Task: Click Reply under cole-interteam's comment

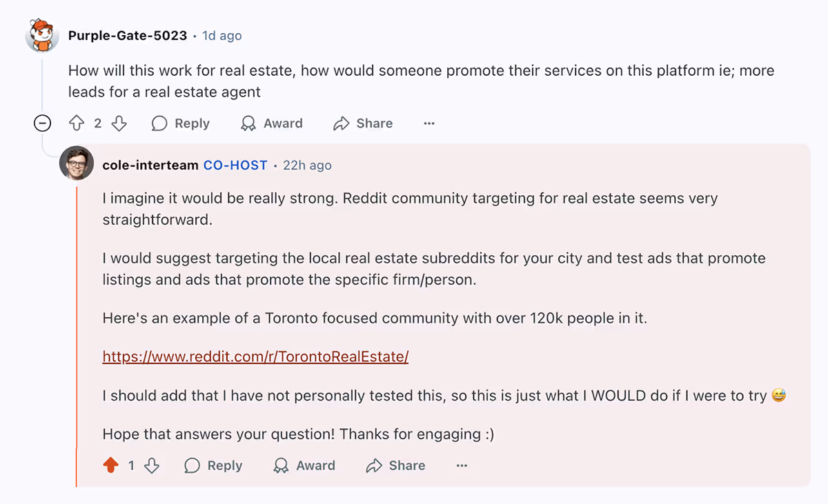Action: tap(214, 465)
